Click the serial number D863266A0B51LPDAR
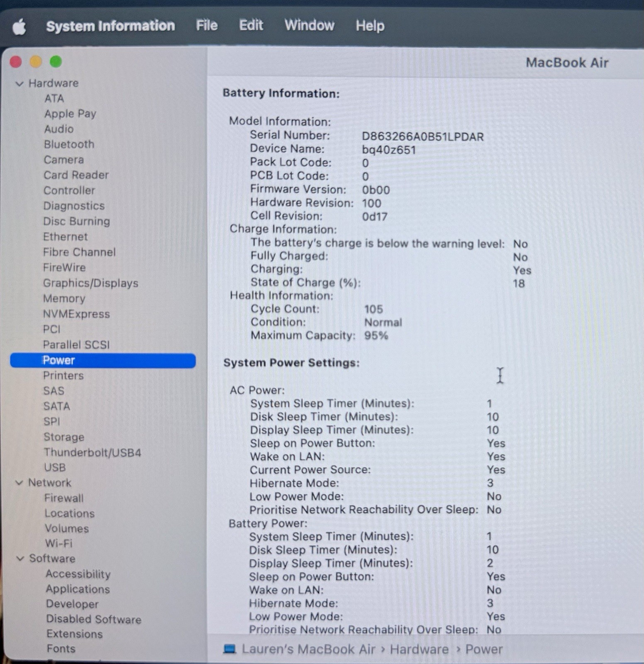 tap(422, 137)
